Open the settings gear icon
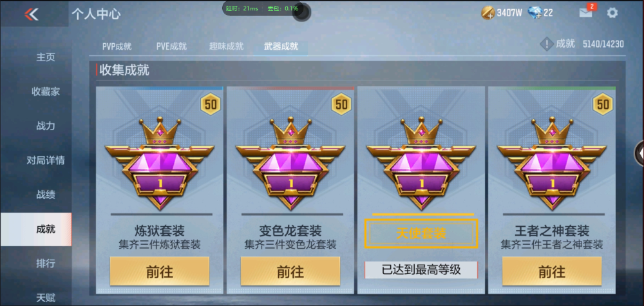This screenshot has width=644, height=306. (612, 13)
